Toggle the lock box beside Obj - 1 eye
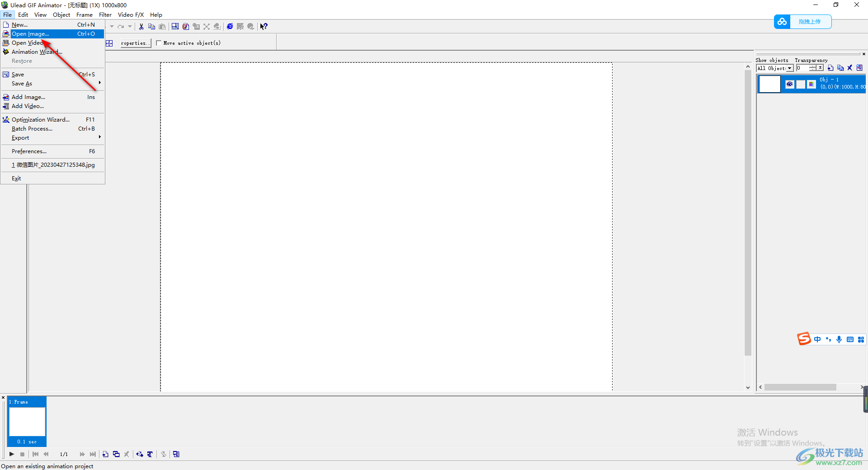The image size is (868, 470). 800,84
